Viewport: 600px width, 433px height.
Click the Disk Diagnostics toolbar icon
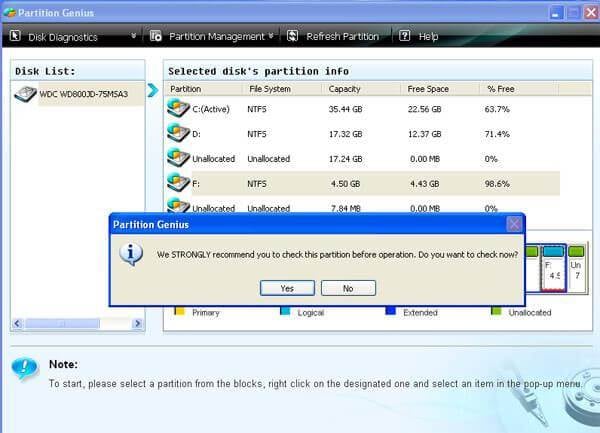coord(15,36)
